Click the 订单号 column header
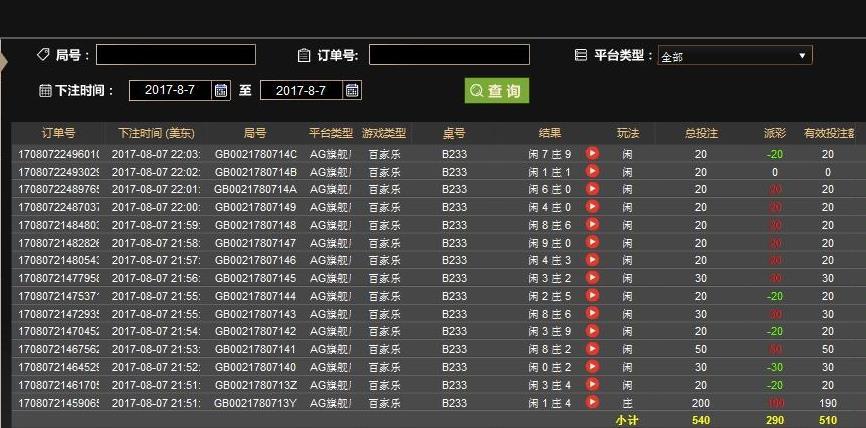The width and height of the screenshot is (866, 428). click(x=58, y=133)
